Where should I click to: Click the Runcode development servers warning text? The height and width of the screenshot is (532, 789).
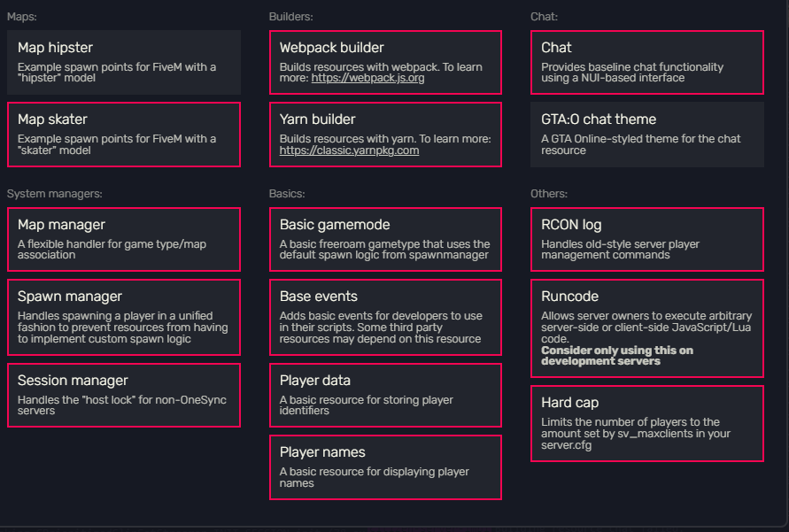pyautogui.click(x=617, y=356)
